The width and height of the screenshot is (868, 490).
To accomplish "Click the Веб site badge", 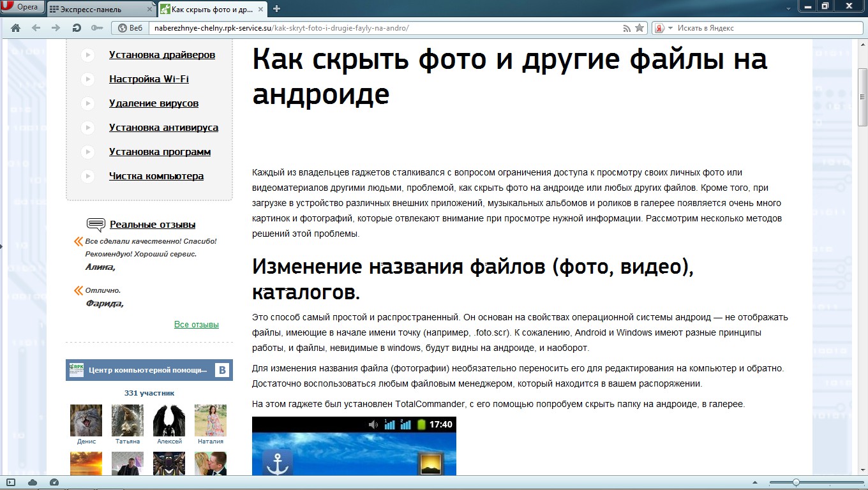I will pyautogui.click(x=130, y=28).
